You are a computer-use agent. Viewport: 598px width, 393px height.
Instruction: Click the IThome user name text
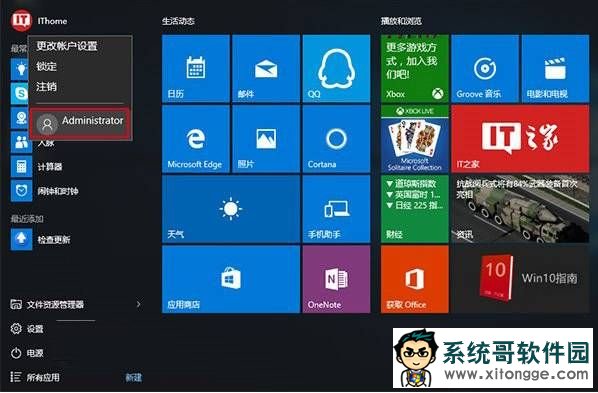tap(52, 21)
